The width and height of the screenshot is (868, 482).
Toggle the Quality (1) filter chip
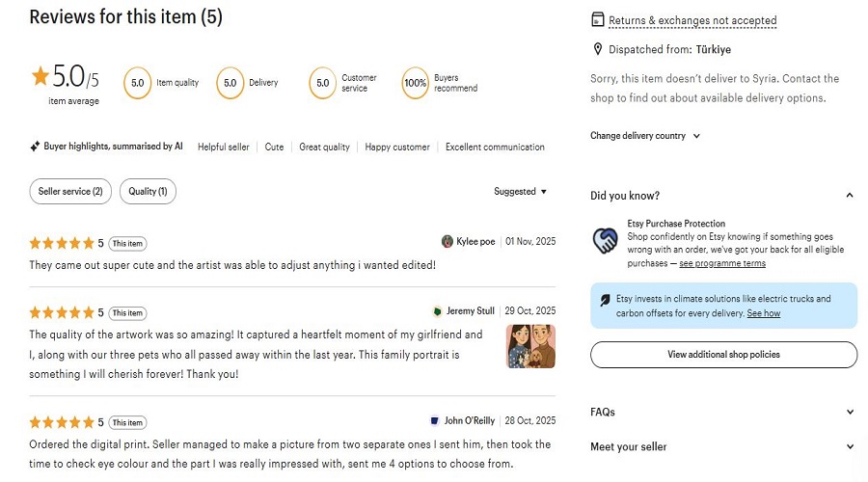148,192
